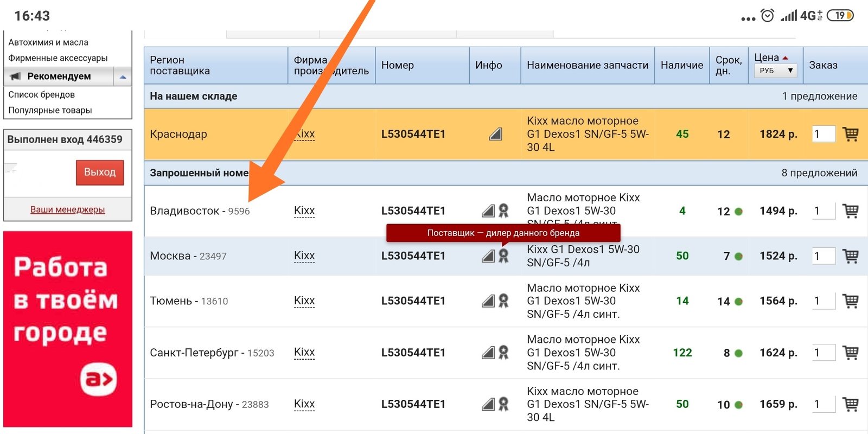The height and width of the screenshot is (434, 868).
Task: Open Kixx brand link in Ростов-на-Дону row
Action: (304, 404)
